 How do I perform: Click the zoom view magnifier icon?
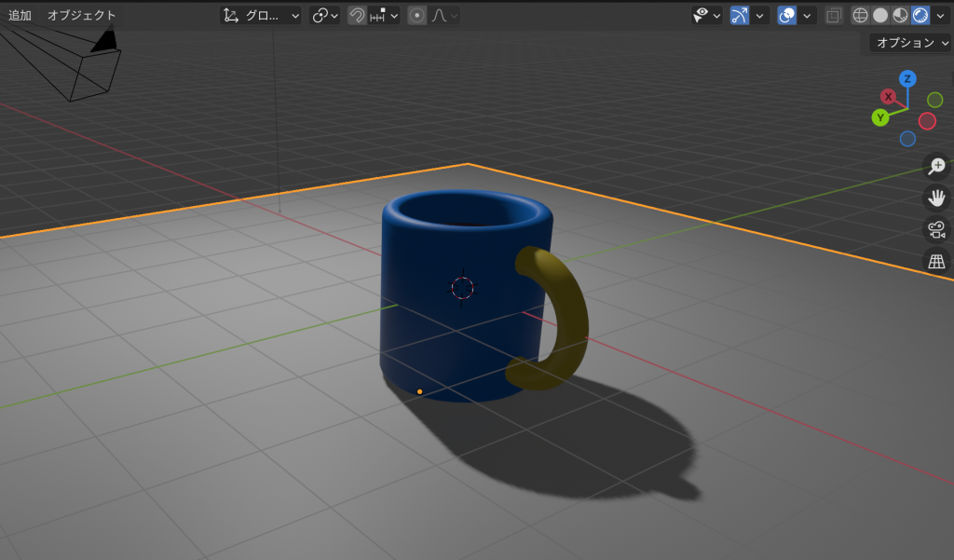pyautogui.click(x=935, y=167)
